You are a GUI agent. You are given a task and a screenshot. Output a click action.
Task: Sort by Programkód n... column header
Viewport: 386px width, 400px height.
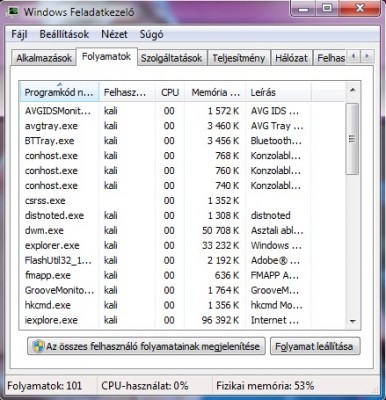click(59, 92)
